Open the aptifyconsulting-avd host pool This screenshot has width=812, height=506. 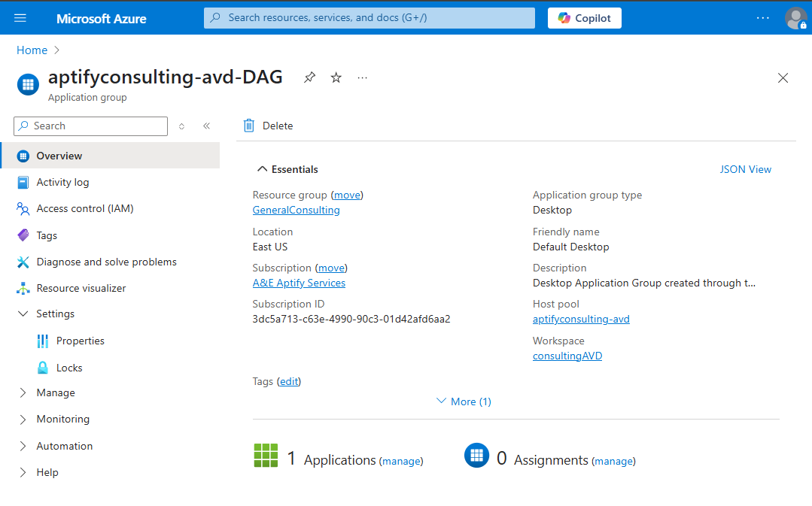(581, 320)
